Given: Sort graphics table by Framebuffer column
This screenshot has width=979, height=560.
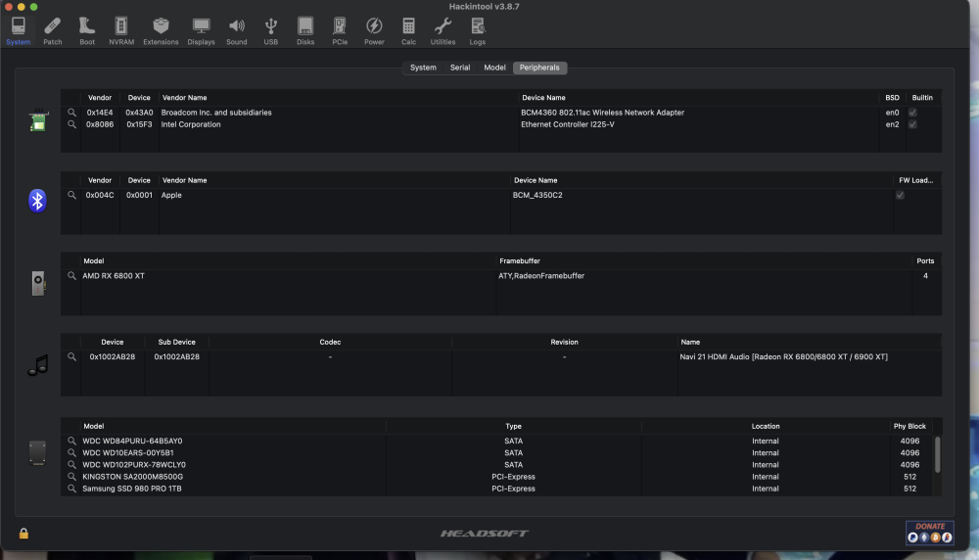Looking at the screenshot, I should 520,260.
